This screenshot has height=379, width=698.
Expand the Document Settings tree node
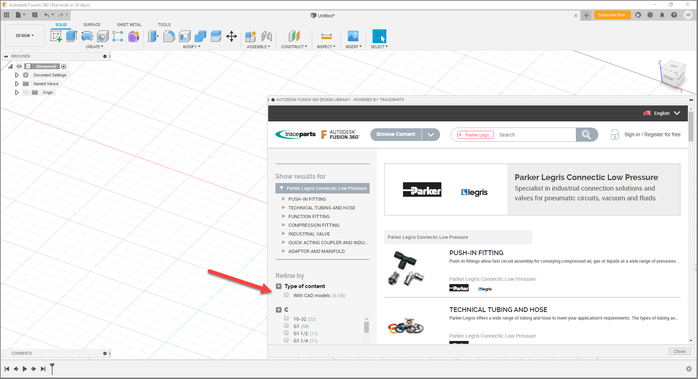click(x=17, y=75)
